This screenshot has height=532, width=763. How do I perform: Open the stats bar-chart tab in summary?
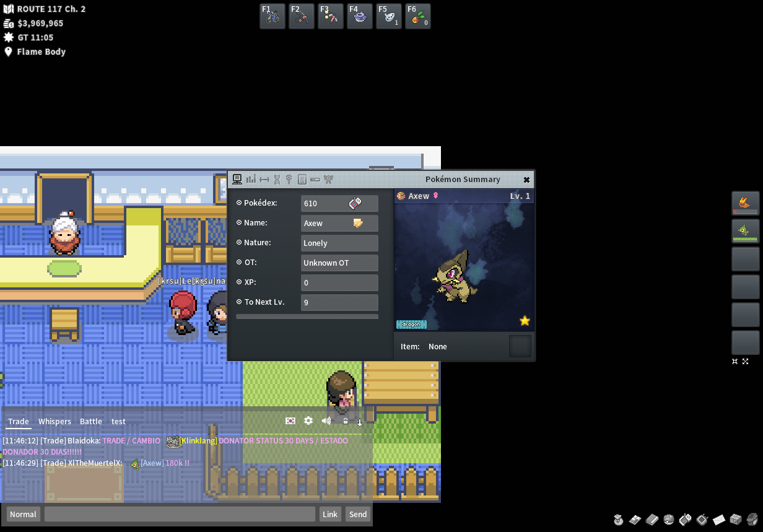tap(251, 180)
